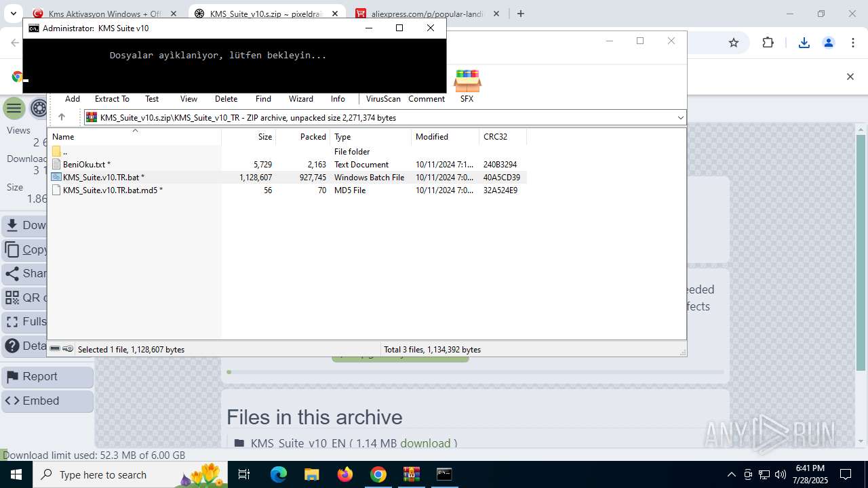Click the KMS_Suite_v10_EN download link
This screenshot has width=868, height=488.
click(425, 443)
